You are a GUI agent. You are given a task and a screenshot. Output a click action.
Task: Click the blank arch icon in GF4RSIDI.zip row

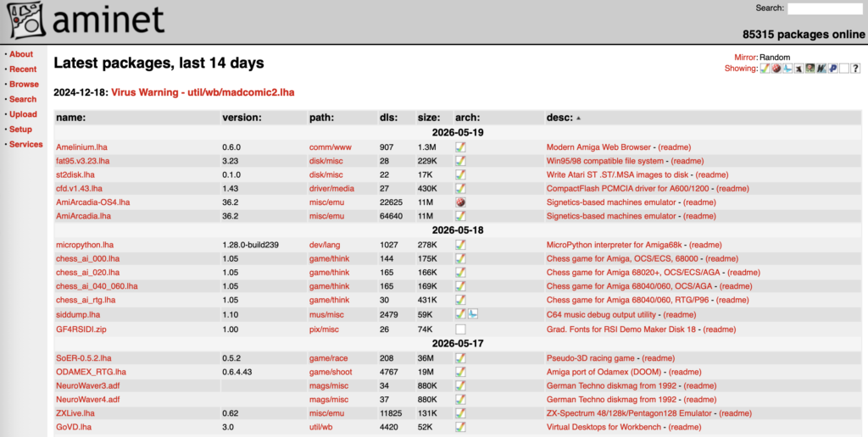coord(460,329)
